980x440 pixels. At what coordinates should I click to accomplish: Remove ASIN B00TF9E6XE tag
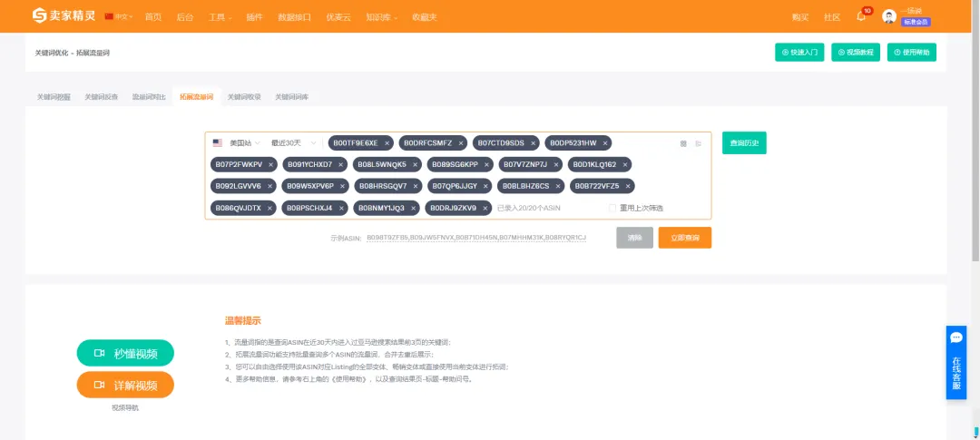click(387, 143)
